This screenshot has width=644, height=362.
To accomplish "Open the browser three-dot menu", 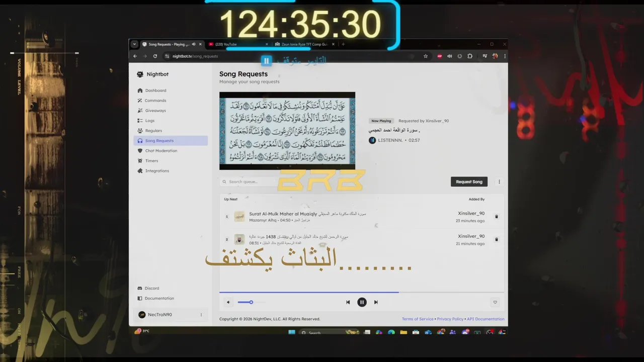I will [x=505, y=56].
